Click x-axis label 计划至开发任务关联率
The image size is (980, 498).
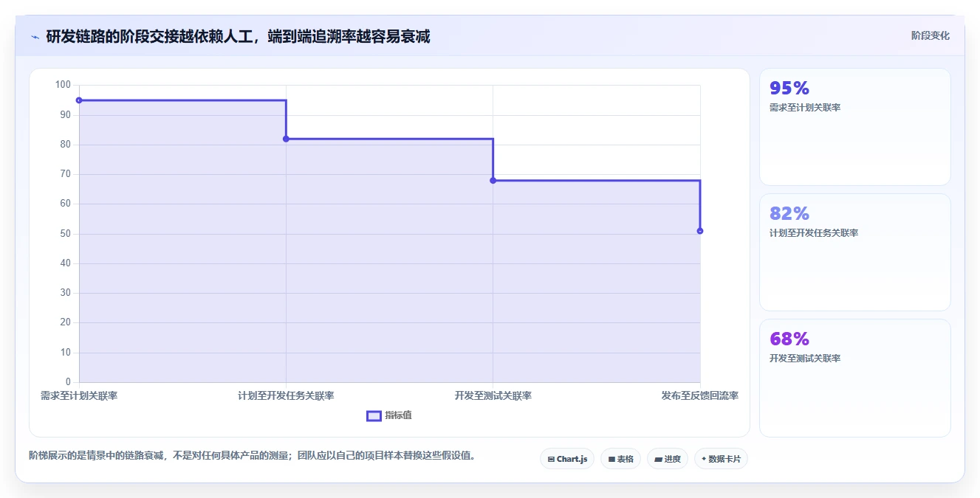tap(286, 395)
